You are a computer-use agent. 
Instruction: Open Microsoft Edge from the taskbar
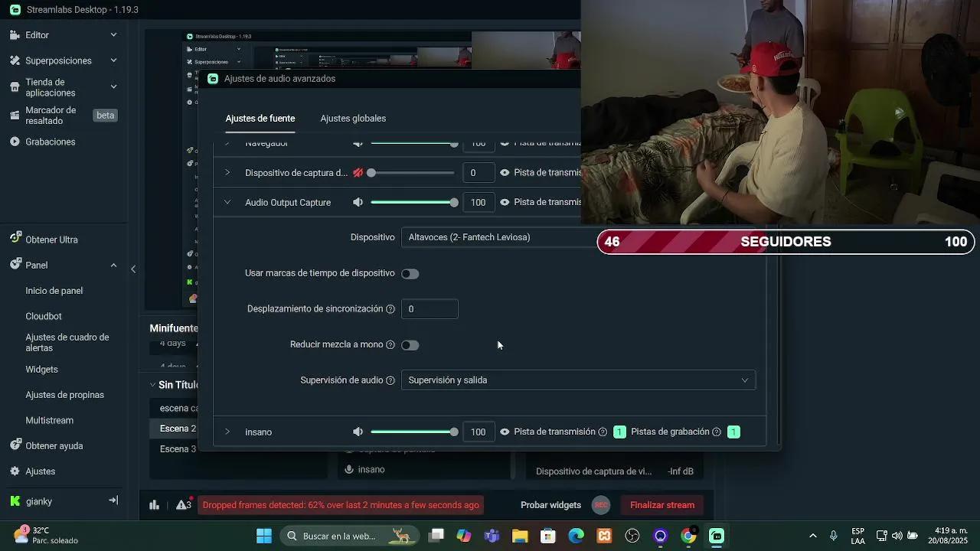pos(576,536)
